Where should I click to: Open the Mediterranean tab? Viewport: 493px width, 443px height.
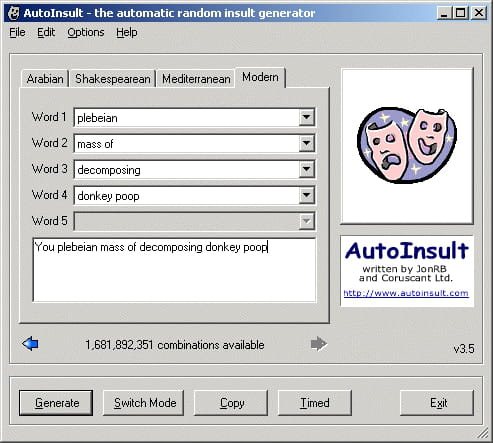[196, 79]
